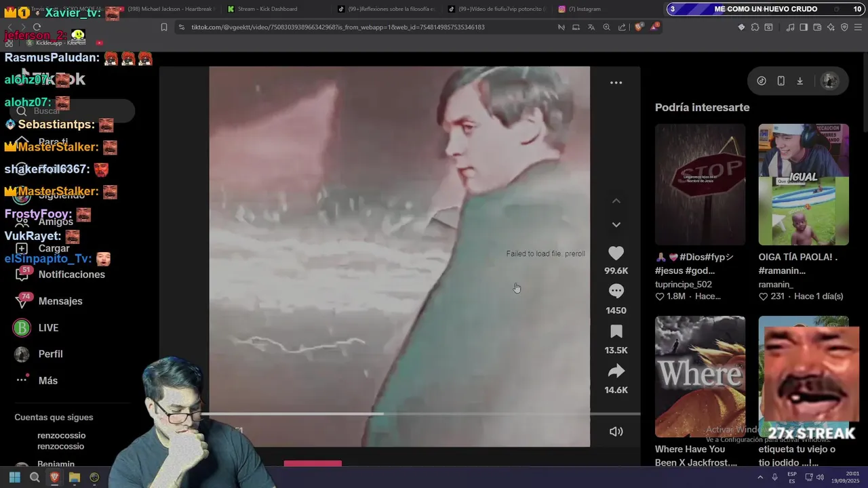This screenshot has width=868, height=488.
Task: Click the zoom magnifier icon in address bar
Action: click(x=607, y=27)
